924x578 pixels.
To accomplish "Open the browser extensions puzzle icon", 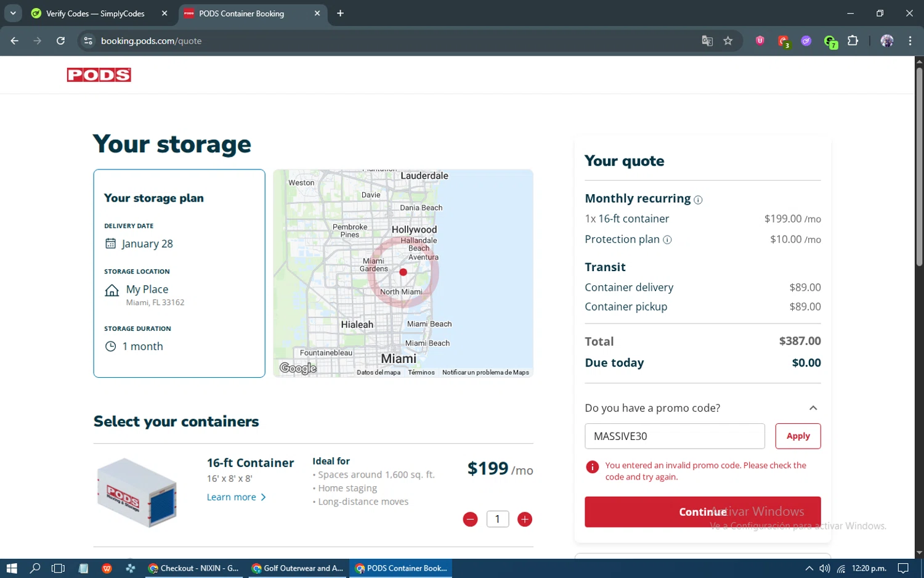I will point(853,41).
